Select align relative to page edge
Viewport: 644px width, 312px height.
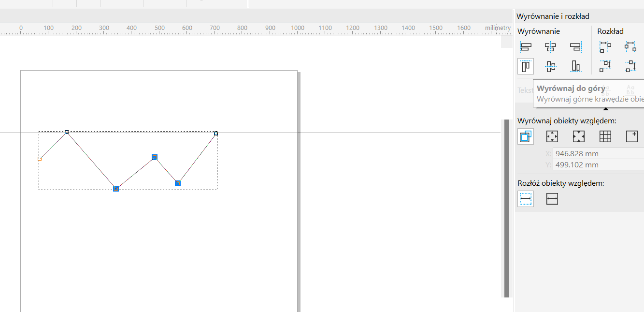coord(552,137)
